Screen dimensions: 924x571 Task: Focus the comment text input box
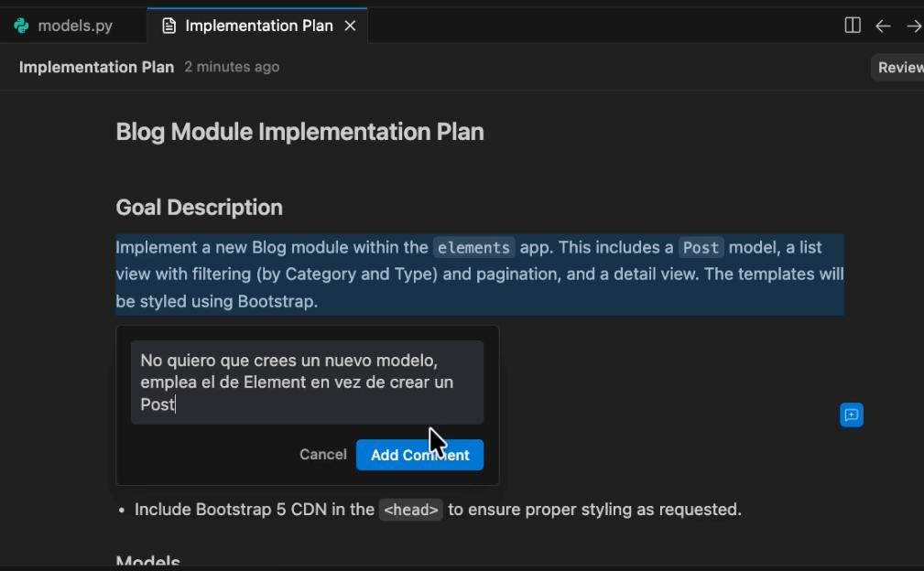pos(307,382)
